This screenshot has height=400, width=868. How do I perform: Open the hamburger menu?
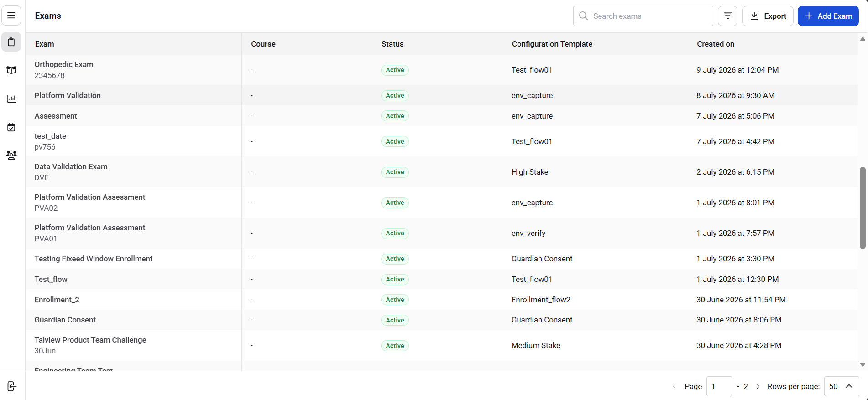[11, 16]
